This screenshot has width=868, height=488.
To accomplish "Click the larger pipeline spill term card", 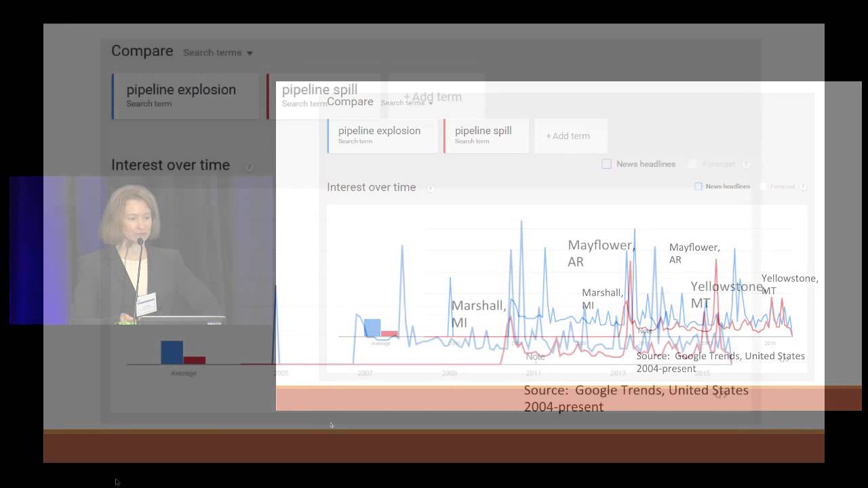I will pyautogui.click(x=323, y=96).
